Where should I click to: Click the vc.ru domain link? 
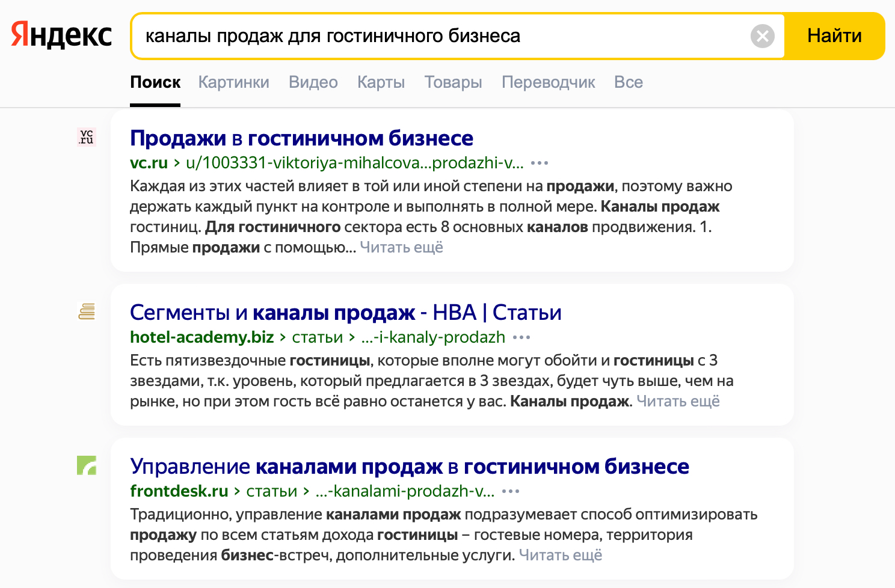click(149, 163)
